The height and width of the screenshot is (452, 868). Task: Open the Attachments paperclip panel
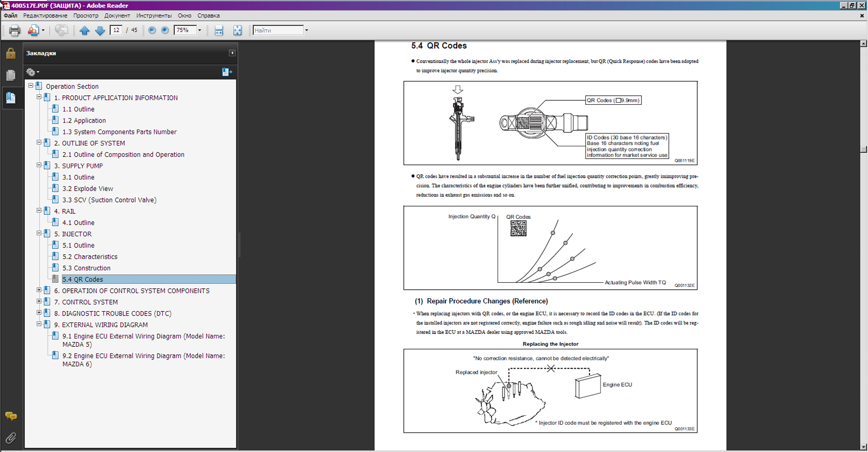10,438
